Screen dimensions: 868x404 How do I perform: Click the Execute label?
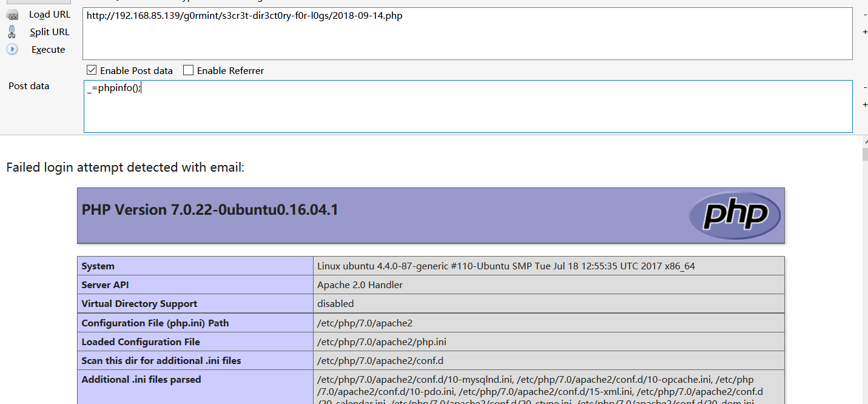[x=49, y=50]
